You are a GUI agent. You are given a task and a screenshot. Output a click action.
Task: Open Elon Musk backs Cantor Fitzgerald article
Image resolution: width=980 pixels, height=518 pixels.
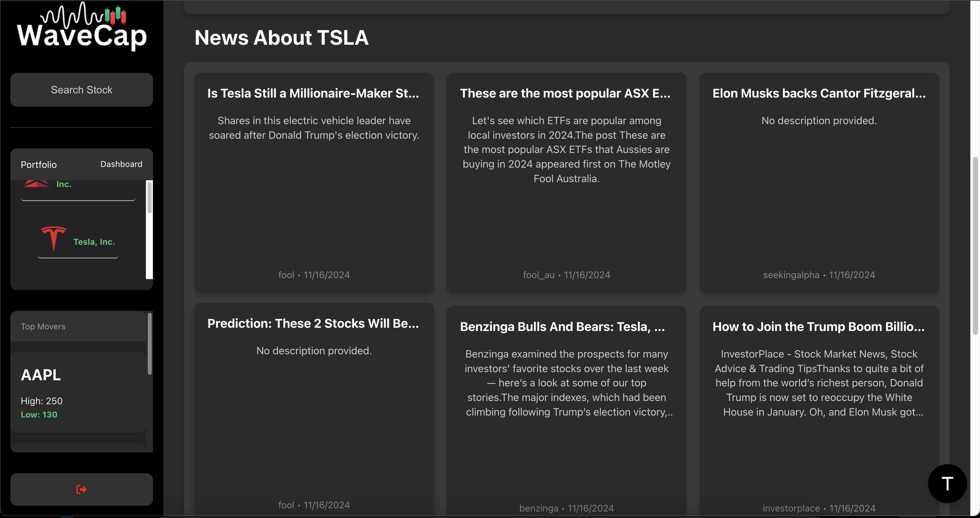click(819, 93)
